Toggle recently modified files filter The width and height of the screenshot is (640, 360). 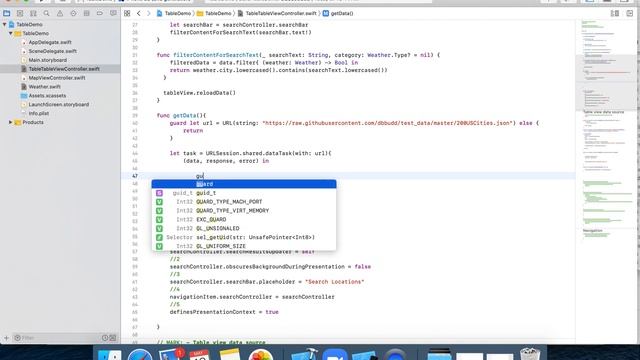[x=105, y=338]
